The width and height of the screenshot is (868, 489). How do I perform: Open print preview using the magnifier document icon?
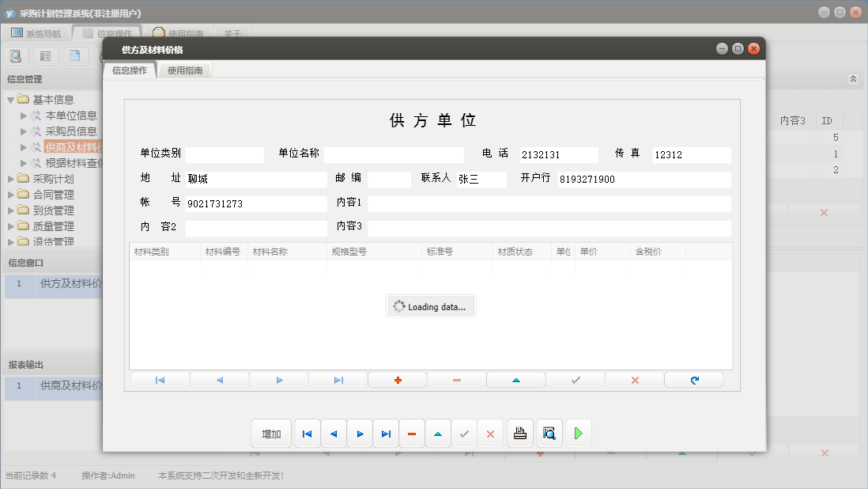pyautogui.click(x=549, y=433)
